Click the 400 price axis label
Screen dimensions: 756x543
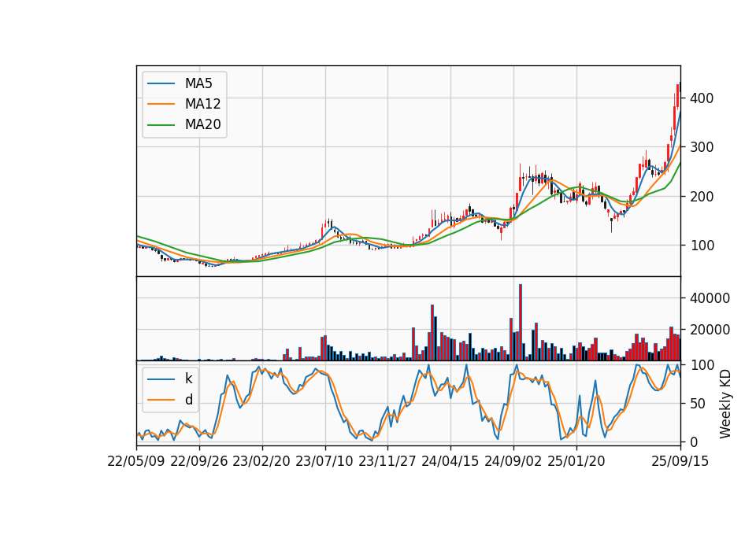(702, 98)
